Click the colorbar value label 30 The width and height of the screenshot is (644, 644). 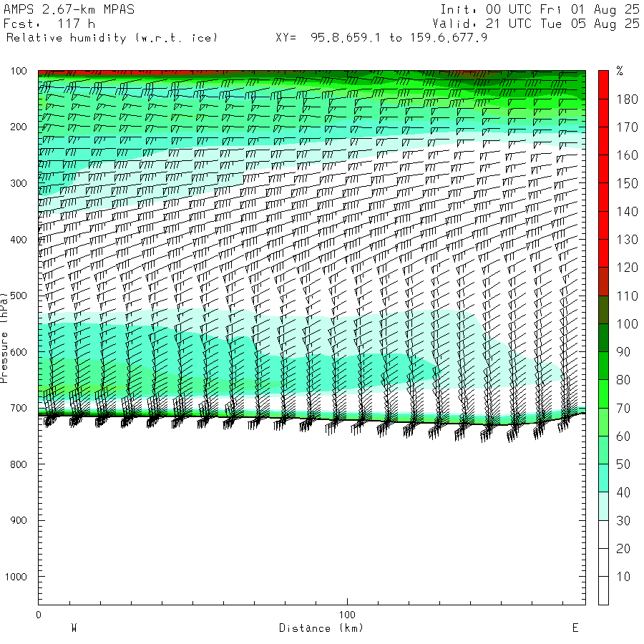[623, 520]
